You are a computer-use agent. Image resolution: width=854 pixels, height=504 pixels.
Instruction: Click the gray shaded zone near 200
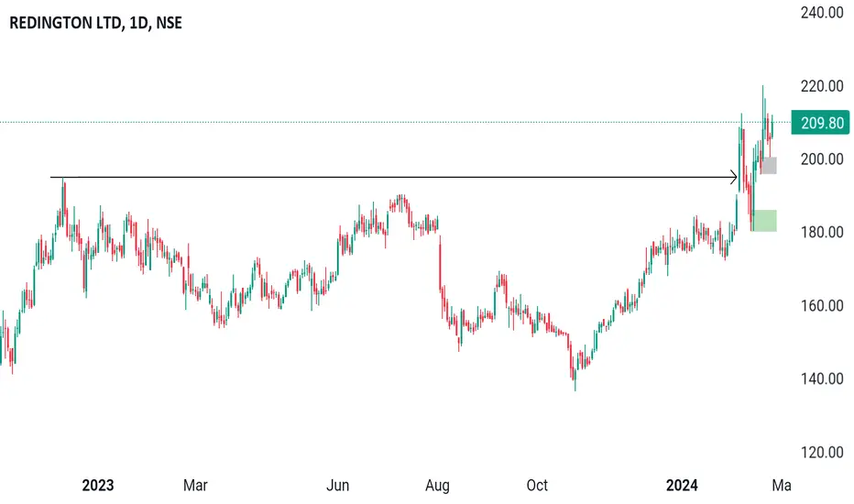click(769, 165)
